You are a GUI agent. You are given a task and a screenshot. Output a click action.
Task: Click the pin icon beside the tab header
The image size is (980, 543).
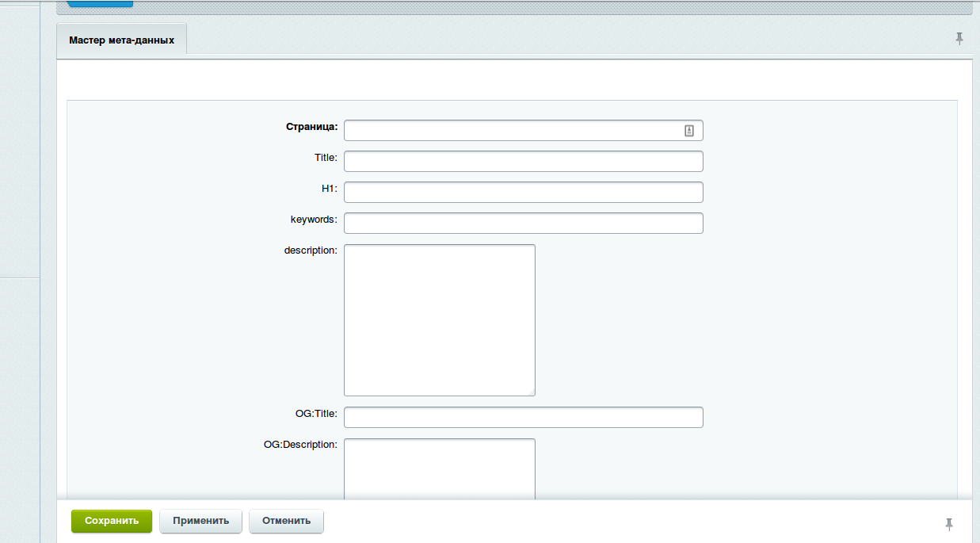pyautogui.click(x=959, y=38)
